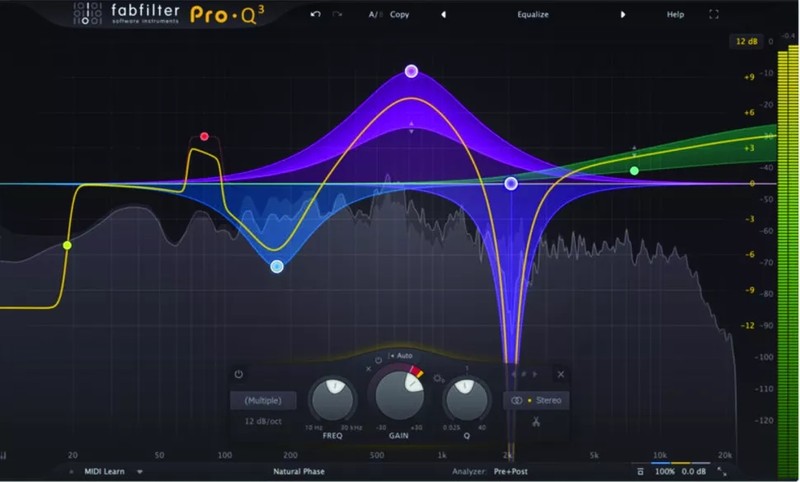Screen dimensions: 800x482
Task: Click dynamic range arrows on purple band
Action: pyautogui.click(x=411, y=128)
